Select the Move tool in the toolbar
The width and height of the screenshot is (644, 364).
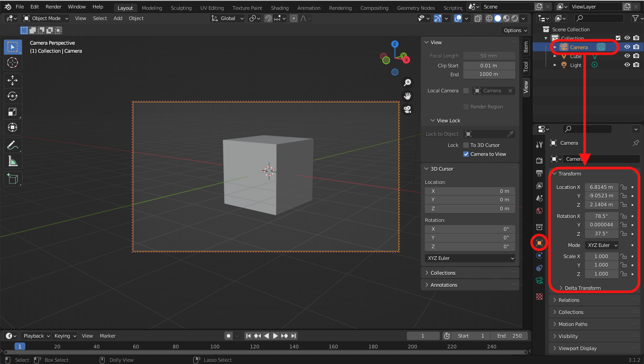(13, 80)
